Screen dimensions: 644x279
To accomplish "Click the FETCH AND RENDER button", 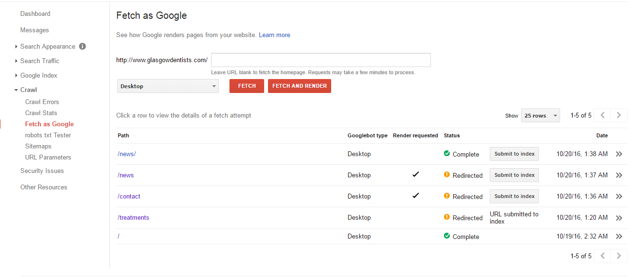I will [299, 86].
